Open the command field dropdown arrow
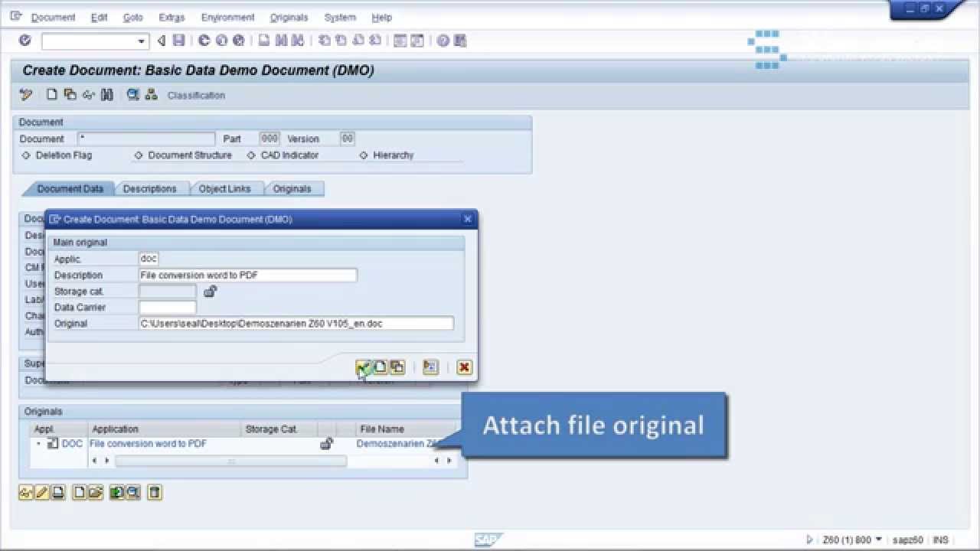The image size is (980, 551). pos(141,41)
